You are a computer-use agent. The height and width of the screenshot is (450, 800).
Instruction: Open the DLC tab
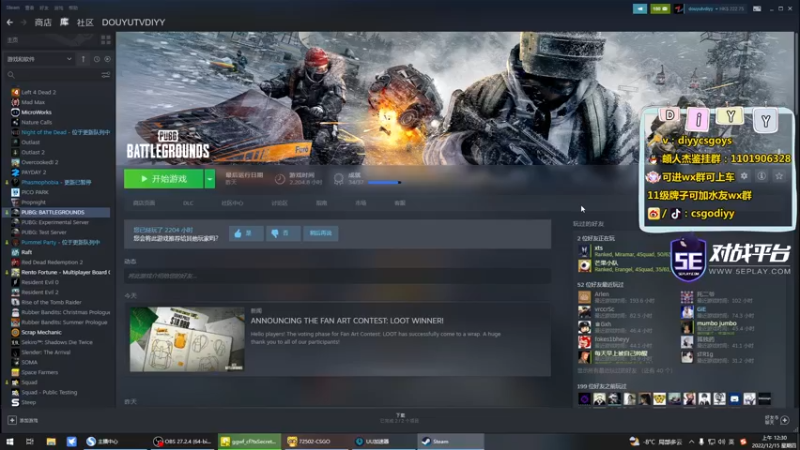[188, 203]
